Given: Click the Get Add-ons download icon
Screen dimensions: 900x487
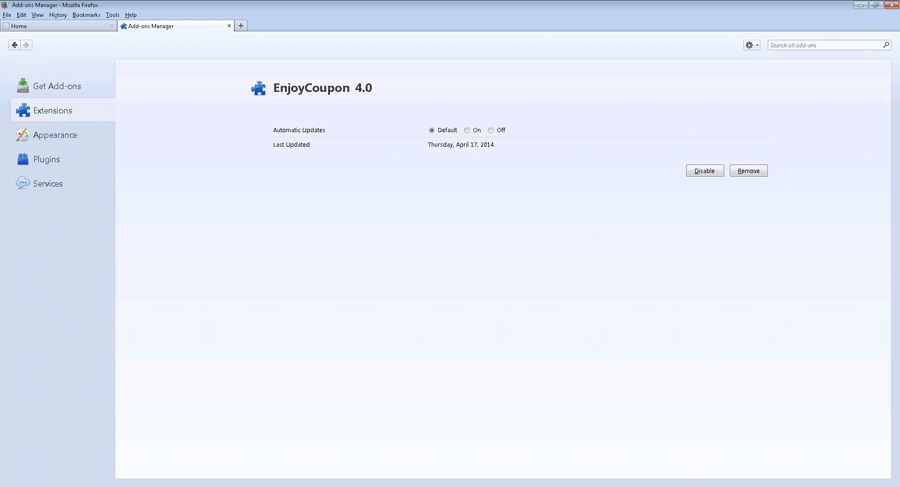Looking at the screenshot, I should (x=22, y=86).
